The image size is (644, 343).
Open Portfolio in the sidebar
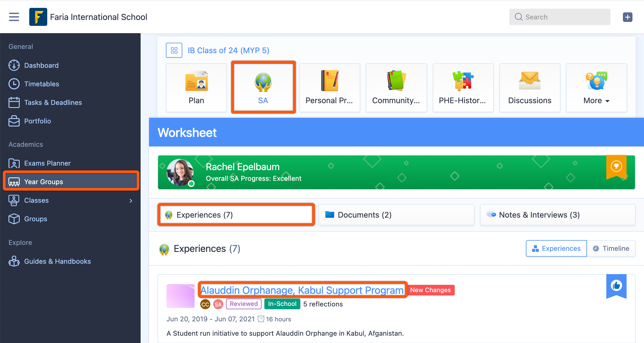[37, 121]
